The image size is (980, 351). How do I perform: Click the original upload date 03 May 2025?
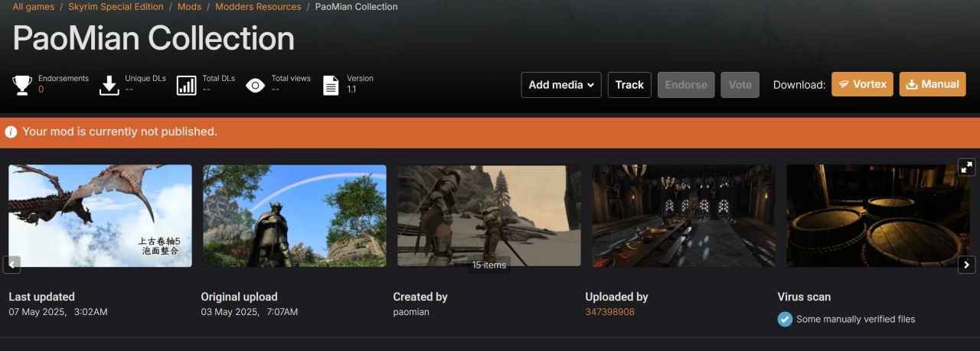pyautogui.click(x=250, y=312)
